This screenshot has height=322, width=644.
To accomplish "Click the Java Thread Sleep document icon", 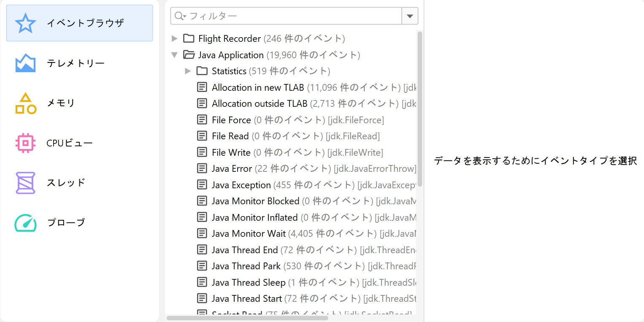I will [203, 282].
